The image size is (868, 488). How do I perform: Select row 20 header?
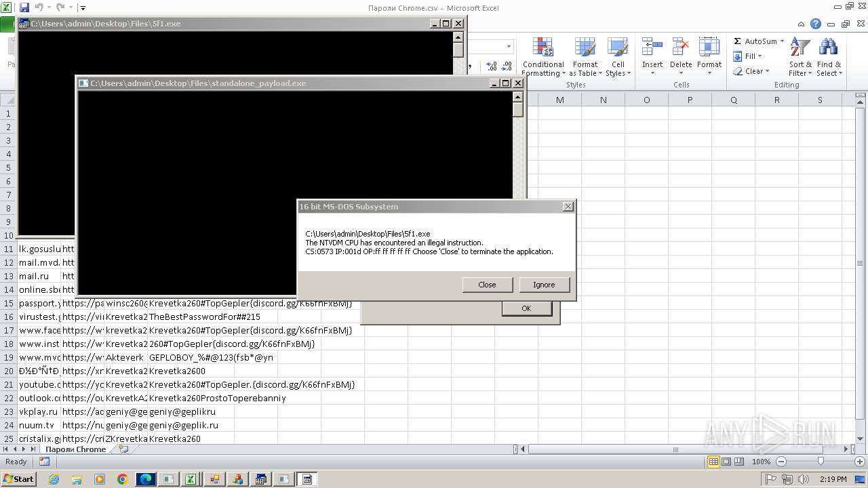[9, 371]
